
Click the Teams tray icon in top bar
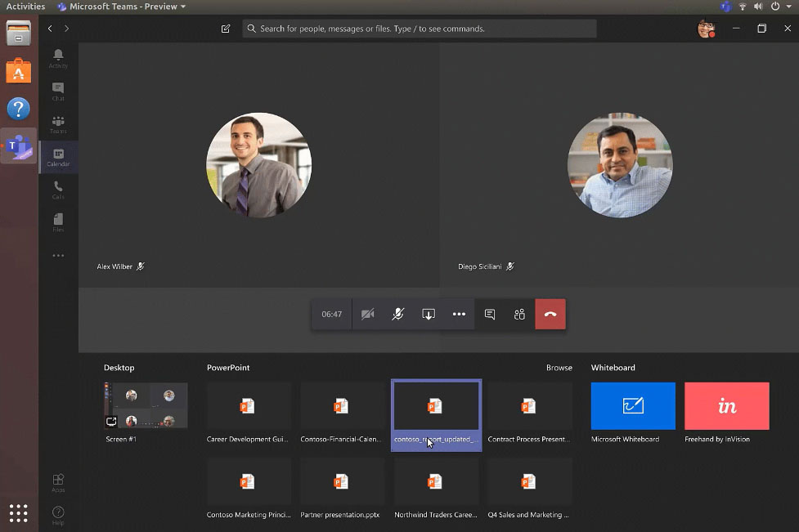(725, 7)
